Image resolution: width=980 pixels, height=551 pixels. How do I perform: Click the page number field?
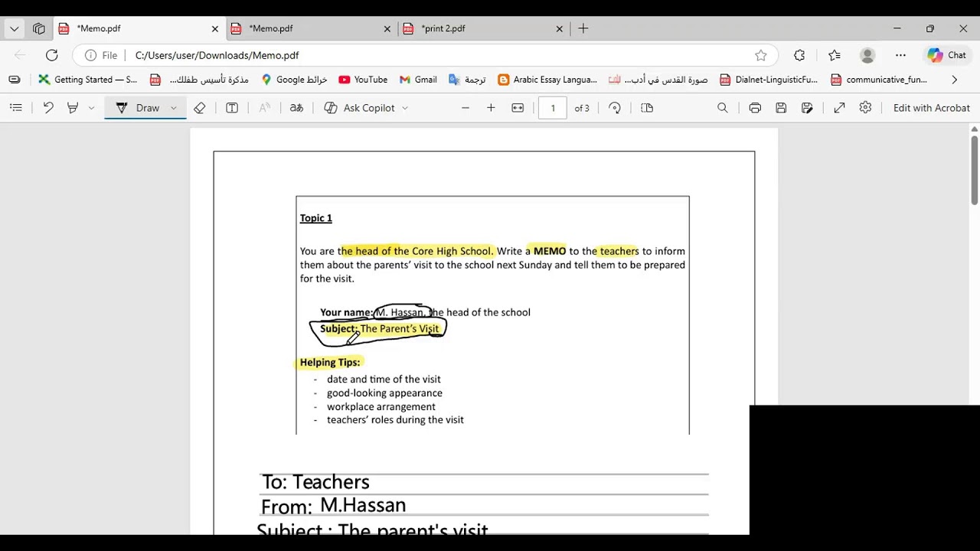click(553, 108)
